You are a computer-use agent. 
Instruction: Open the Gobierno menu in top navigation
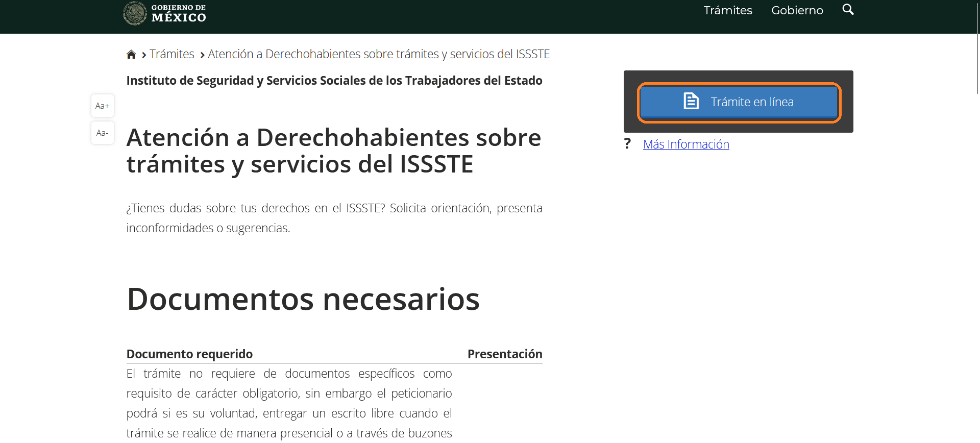(797, 10)
